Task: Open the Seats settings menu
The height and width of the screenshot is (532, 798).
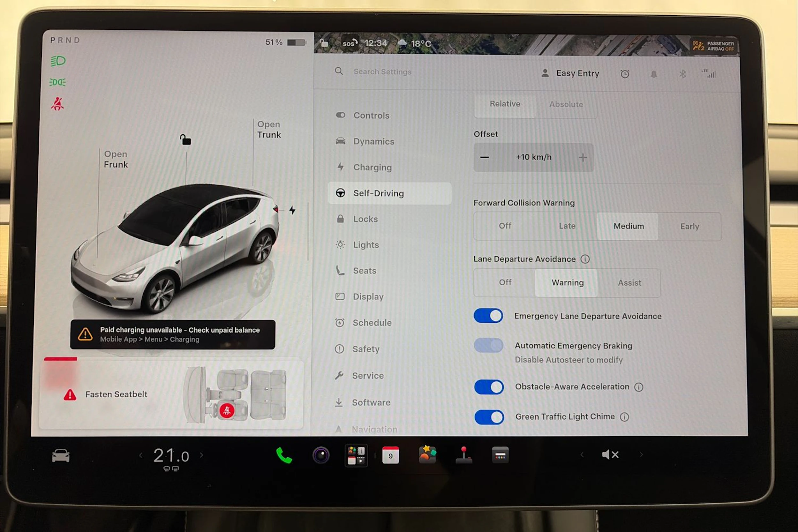Action: tap(389, 271)
